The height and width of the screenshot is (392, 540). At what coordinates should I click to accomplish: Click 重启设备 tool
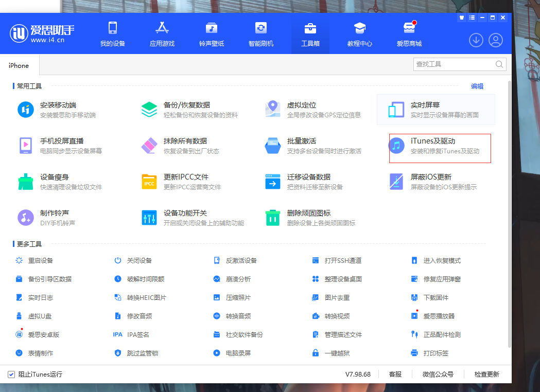click(x=34, y=260)
